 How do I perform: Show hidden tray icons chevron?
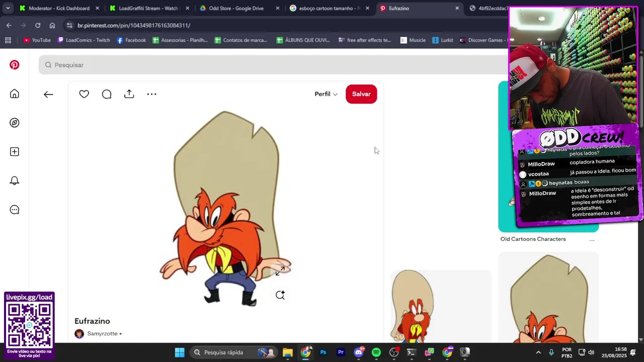click(538, 352)
